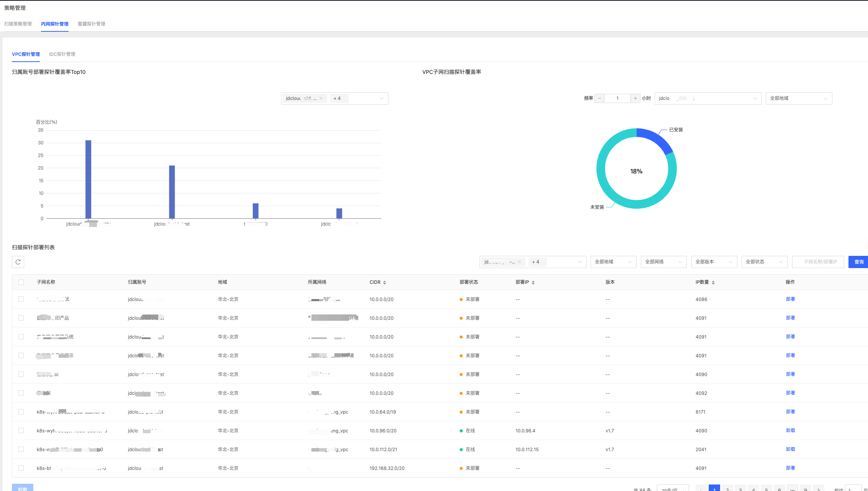Screen dimensions: 868x491
Task: Tick the checkbox for row 192.168.32.0/20
Action: 21,468
